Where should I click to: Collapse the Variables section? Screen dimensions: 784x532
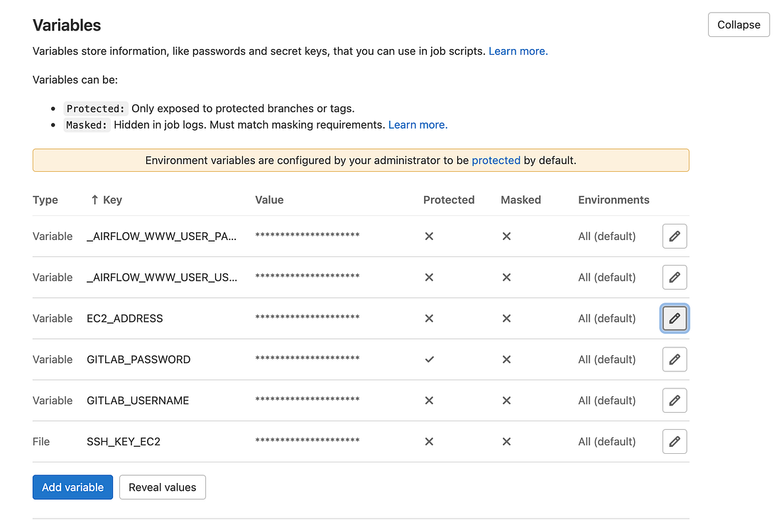739,24
